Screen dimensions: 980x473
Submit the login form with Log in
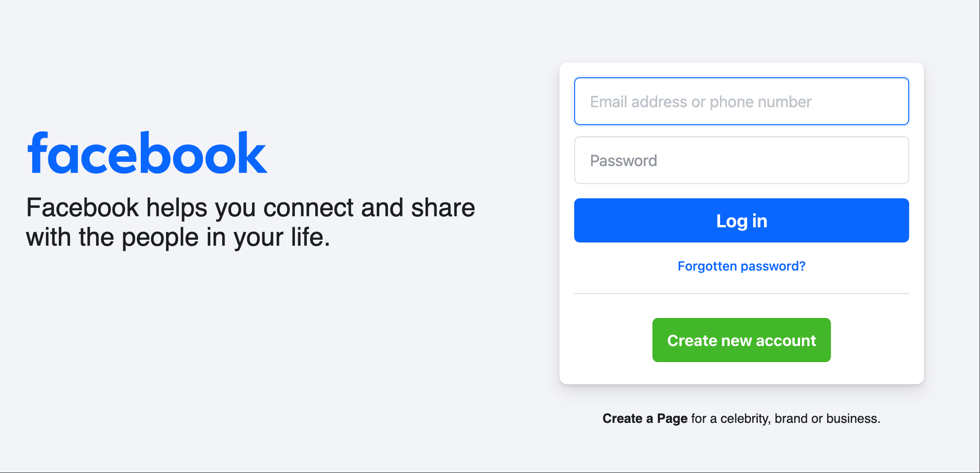click(x=741, y=220)
